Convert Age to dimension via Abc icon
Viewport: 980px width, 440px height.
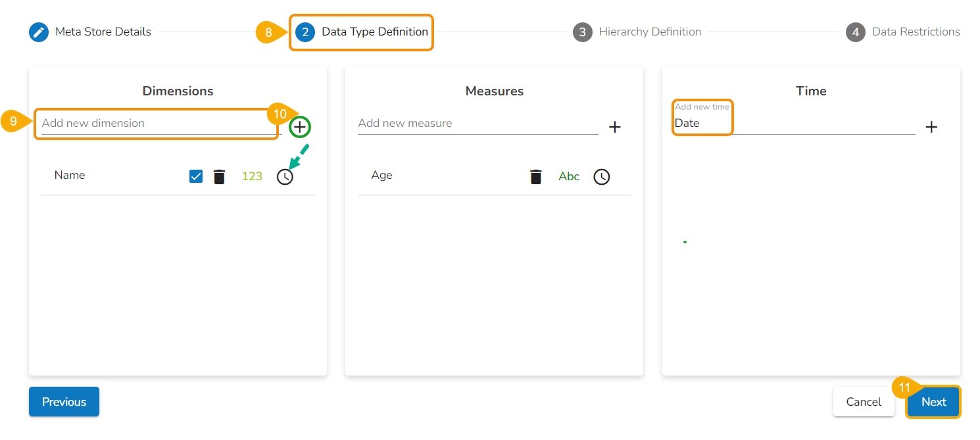pos(569,176)
